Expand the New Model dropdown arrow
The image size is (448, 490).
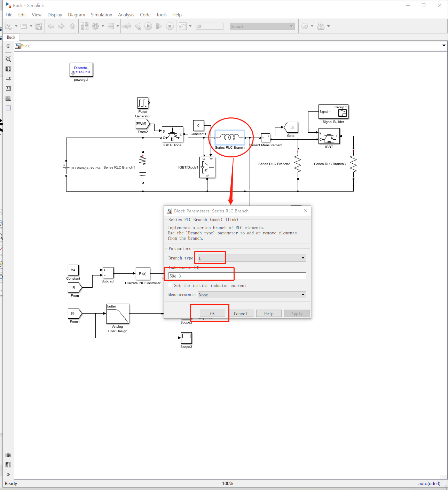coord(16,26)
